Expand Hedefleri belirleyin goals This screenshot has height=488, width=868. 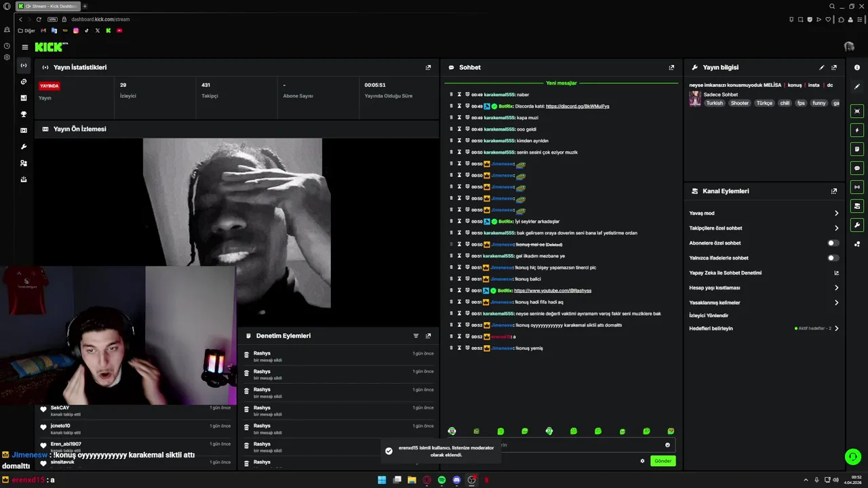836,329
